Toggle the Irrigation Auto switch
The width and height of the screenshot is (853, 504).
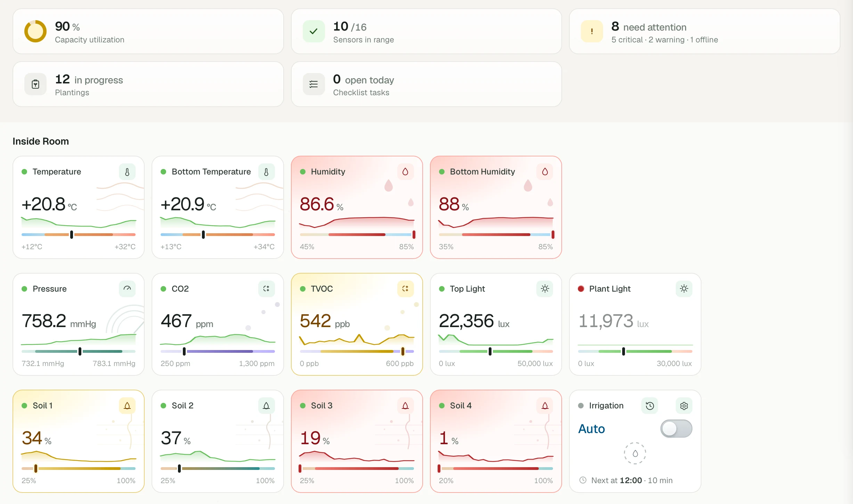pyautogui.click(x=676, y=429)
